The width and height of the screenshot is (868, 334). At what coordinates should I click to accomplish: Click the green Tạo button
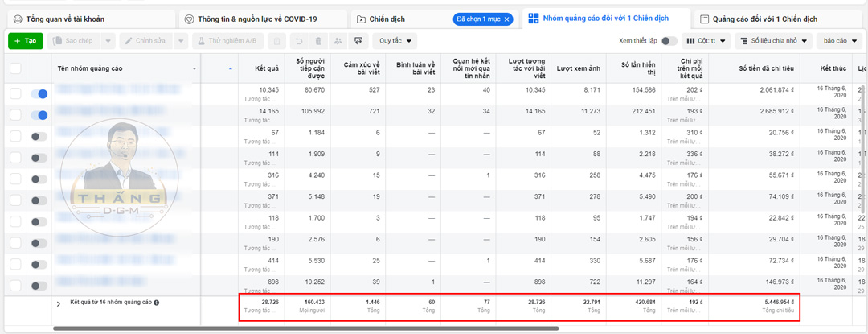pyautogui.click(x=26, y=41)
